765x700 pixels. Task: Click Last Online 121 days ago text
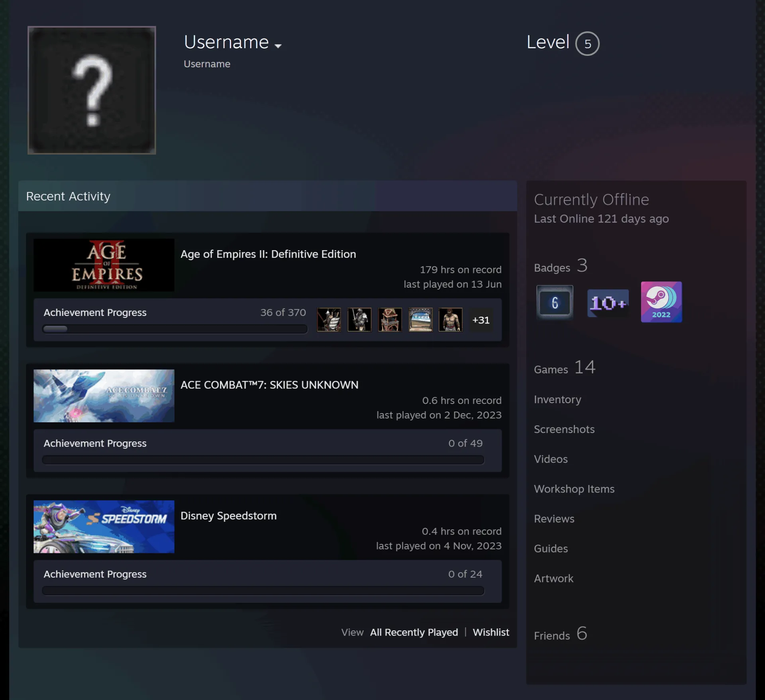(601, 219)
